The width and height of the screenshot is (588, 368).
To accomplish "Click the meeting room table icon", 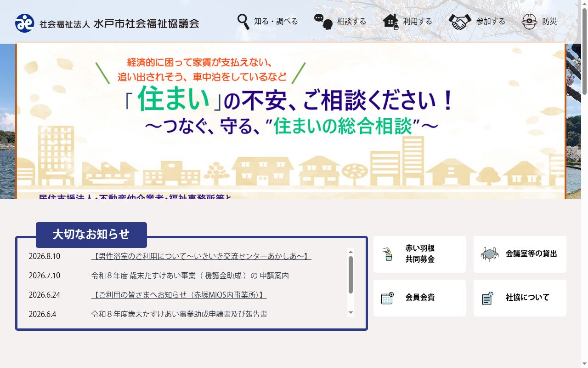I will 490,254.
